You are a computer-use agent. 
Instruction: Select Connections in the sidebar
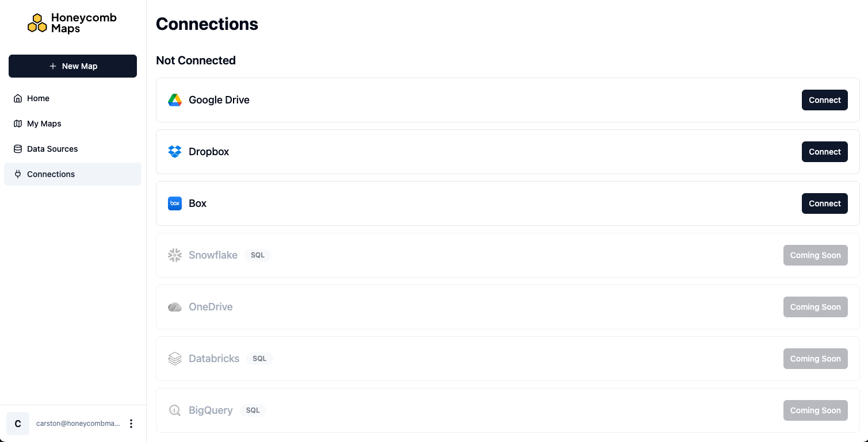(51, 174)
